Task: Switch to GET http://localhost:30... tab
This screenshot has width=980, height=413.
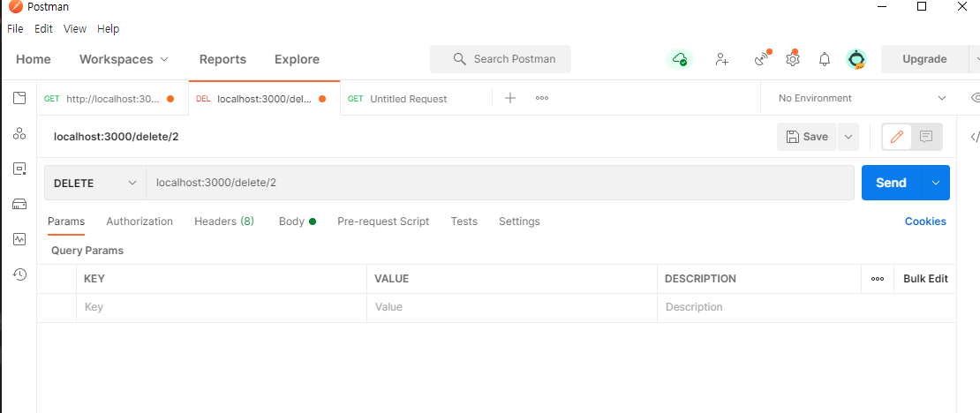Action: point(112,99)
